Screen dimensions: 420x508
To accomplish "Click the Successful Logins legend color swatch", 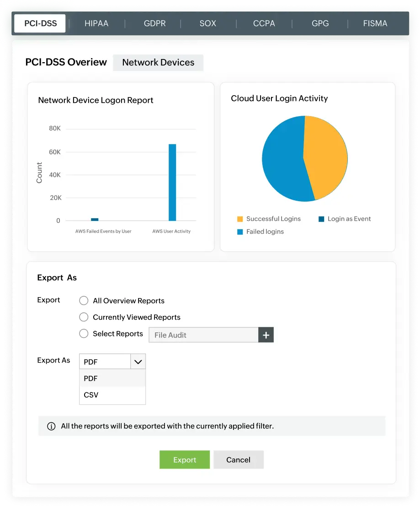I will 239,219.
